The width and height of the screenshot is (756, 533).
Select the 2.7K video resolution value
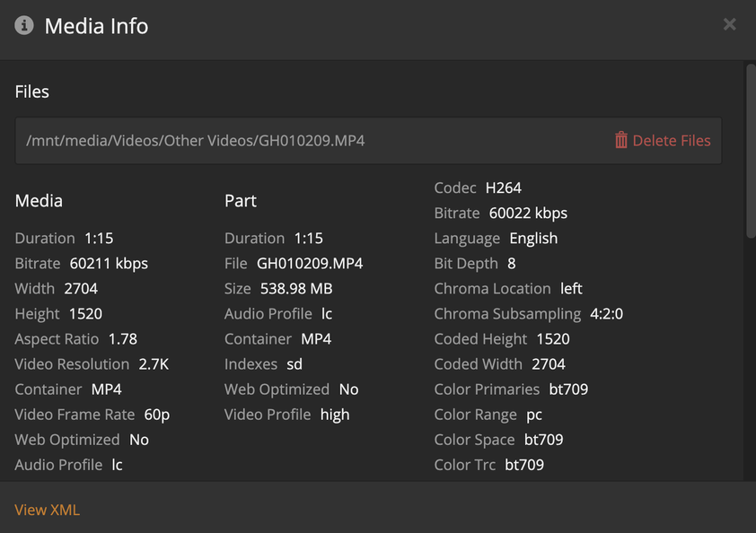[154, 364]
